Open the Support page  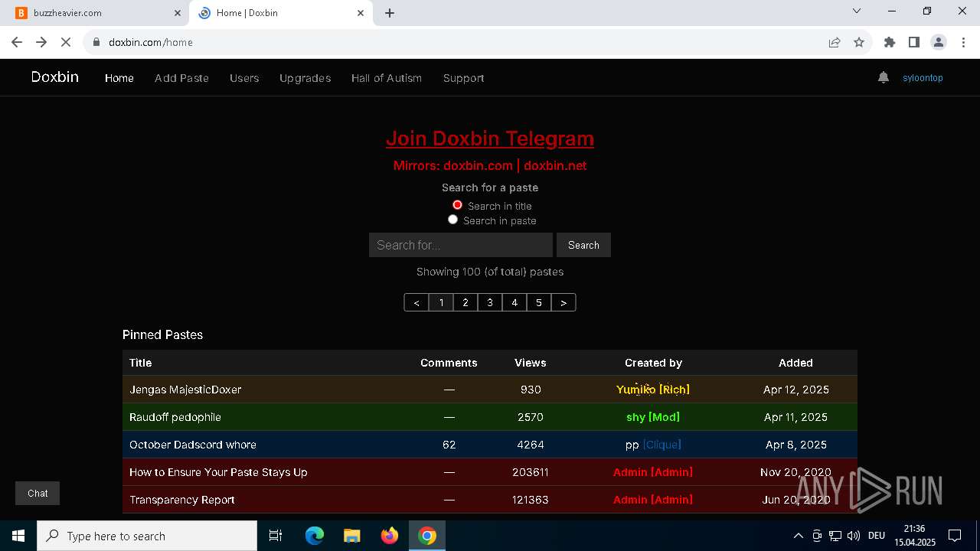pos(463,78)
